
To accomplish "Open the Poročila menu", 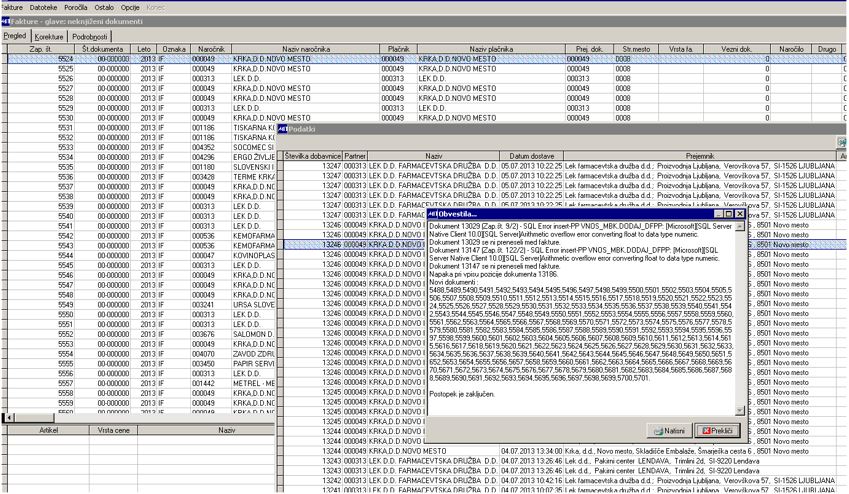I will pyautogui.click(x=76, y=8).
